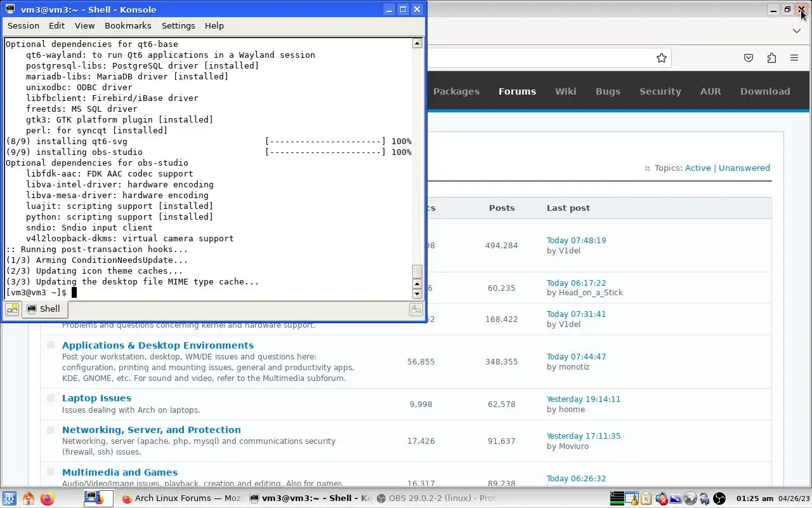This screenshot has width=812, height=508.
Task: Click Konsole scrollbar down arrow at bottom
Action: coord(417,293)
